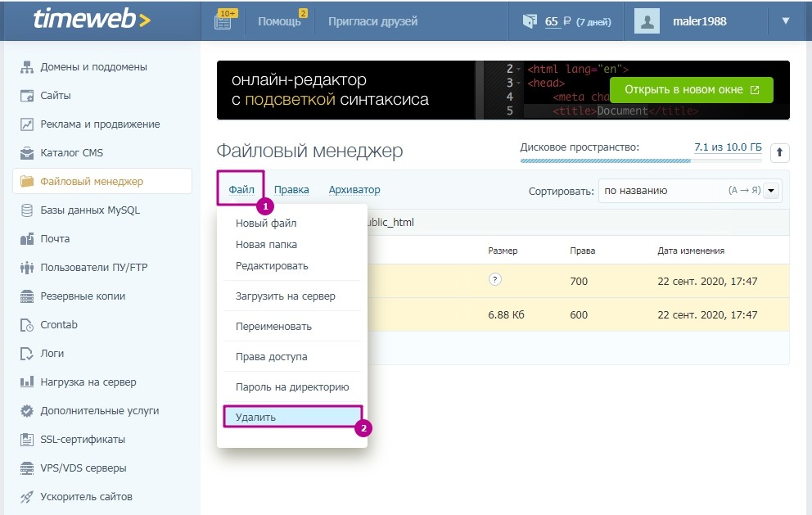Click the user avatar picture
The width and height of the screenshot is (812, 515).
tap(647, 21)
